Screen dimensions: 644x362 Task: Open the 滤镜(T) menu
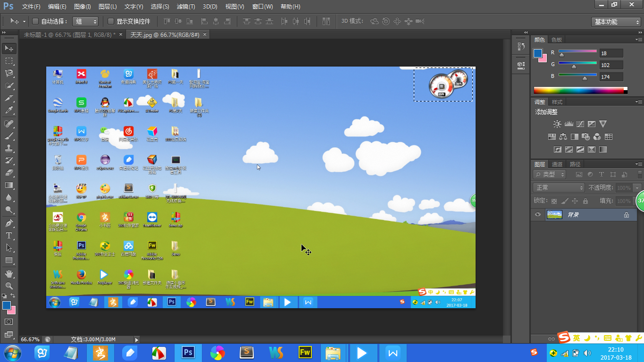coord(185,7)
